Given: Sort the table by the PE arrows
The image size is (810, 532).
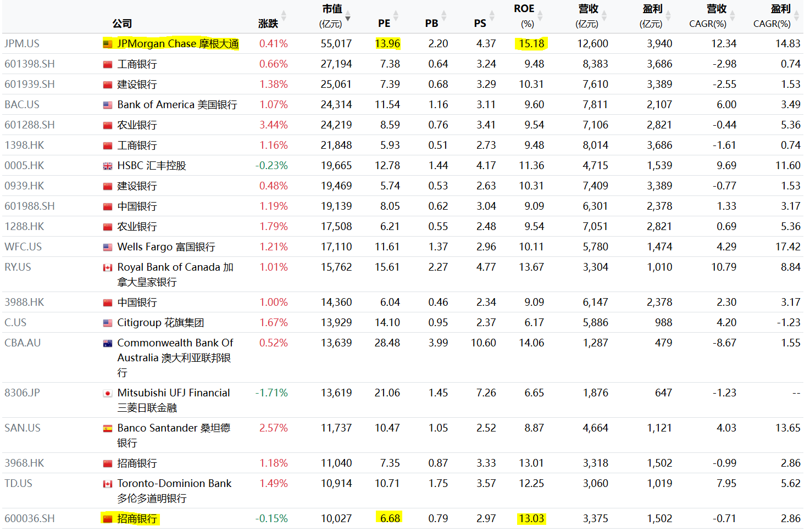Looking at the screenshot, I should pos(396,16).
